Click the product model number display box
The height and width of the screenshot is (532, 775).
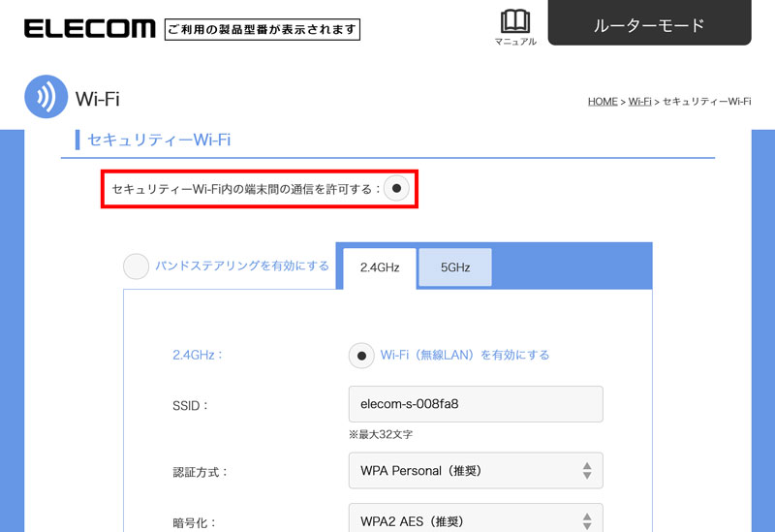[x=262, y=29]
